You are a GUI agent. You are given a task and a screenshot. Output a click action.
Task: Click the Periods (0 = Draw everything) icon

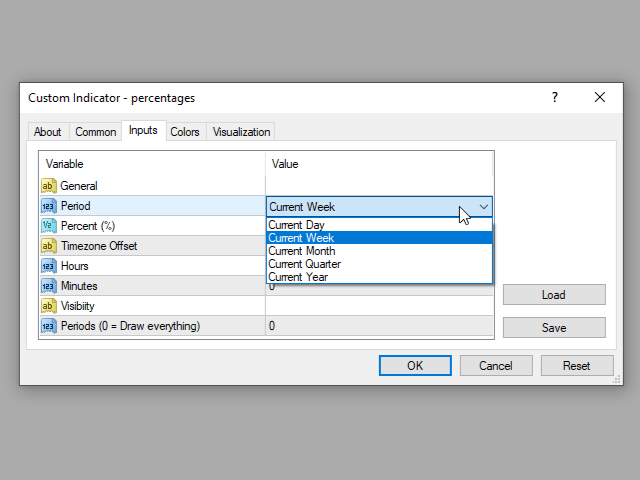[x=49, y=326]
